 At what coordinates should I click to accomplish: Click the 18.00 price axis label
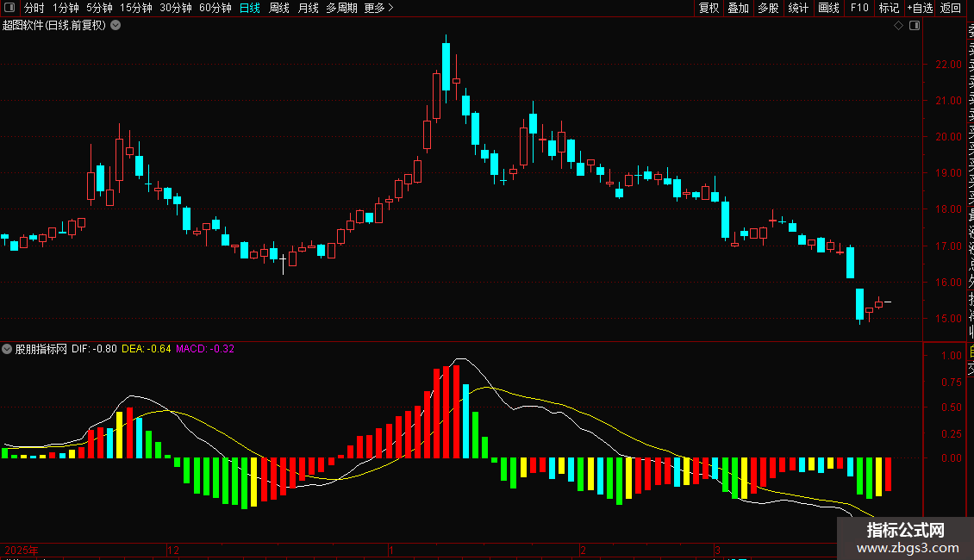948,210
